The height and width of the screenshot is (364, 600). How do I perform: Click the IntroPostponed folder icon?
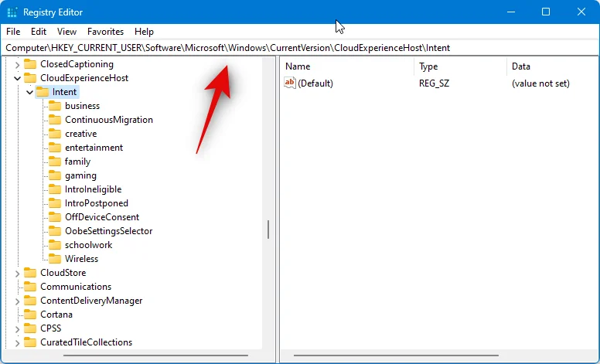(x=55, y=203)
